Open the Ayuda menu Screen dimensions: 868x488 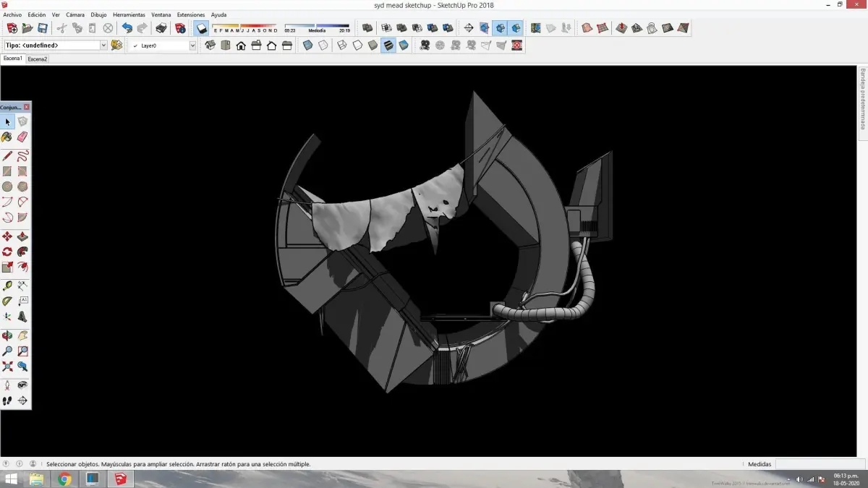click(x=218, y=14)
